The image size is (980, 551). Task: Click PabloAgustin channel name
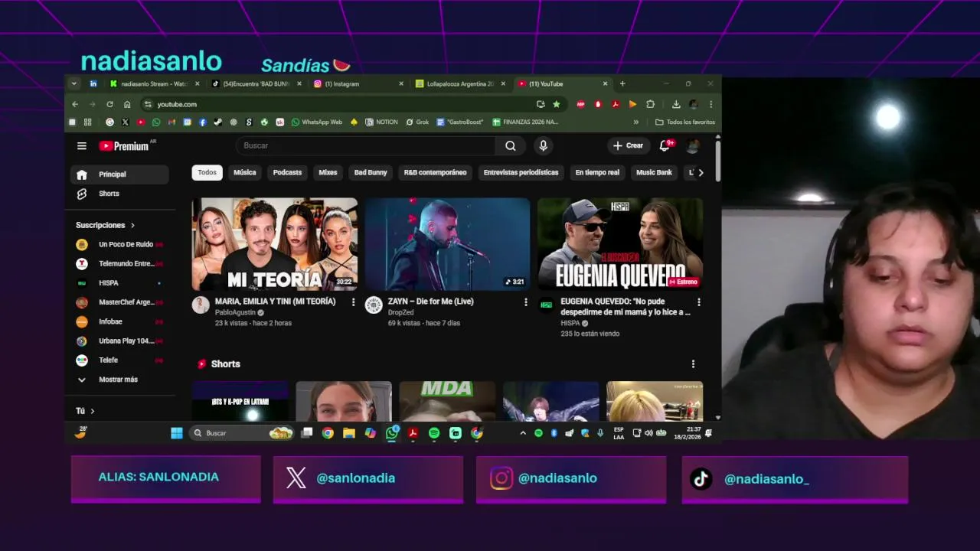pos(234,313)
